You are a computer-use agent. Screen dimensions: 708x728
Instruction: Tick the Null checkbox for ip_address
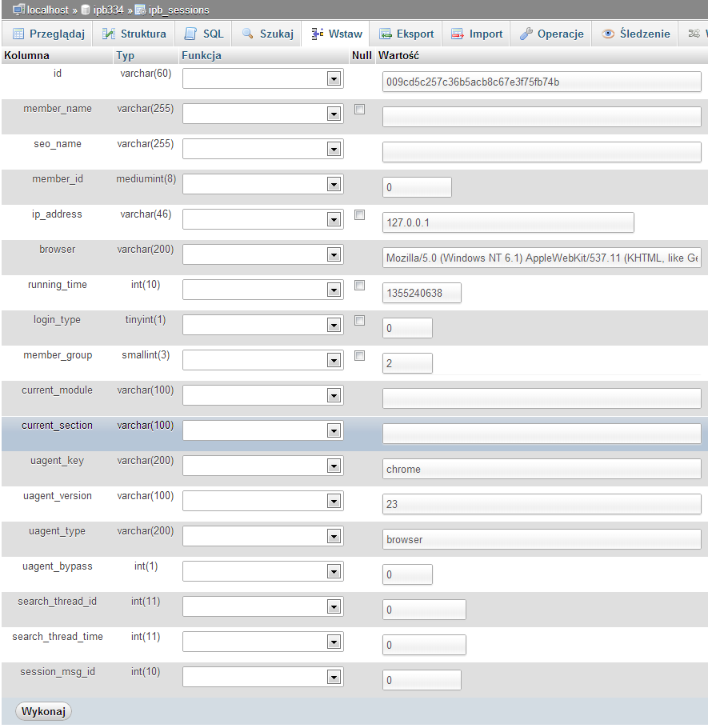[x=359, y=215]
